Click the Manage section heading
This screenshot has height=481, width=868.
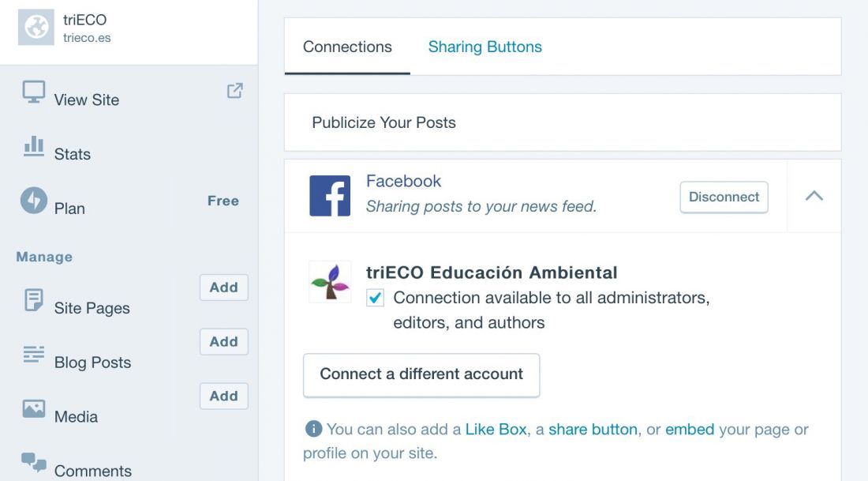(x=44, y=257)
